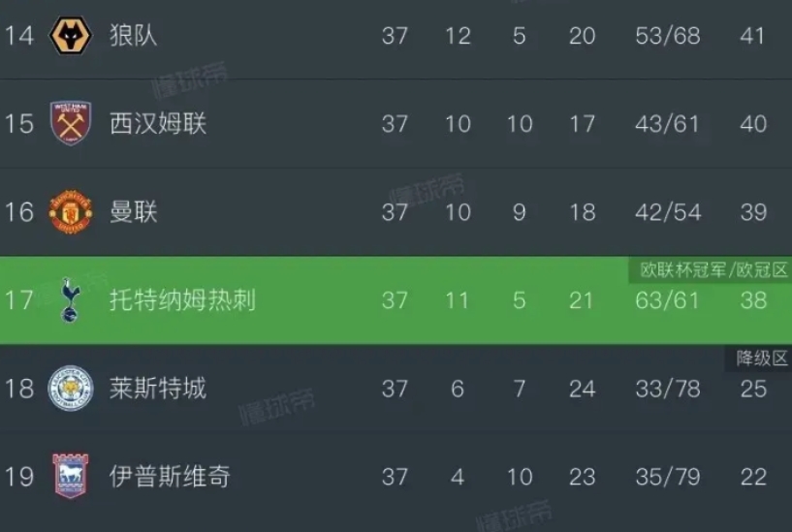Open the Ipswich Town badge icon
Image resolution: width=792 pixels, height=532 pixels.
point(71,476)
